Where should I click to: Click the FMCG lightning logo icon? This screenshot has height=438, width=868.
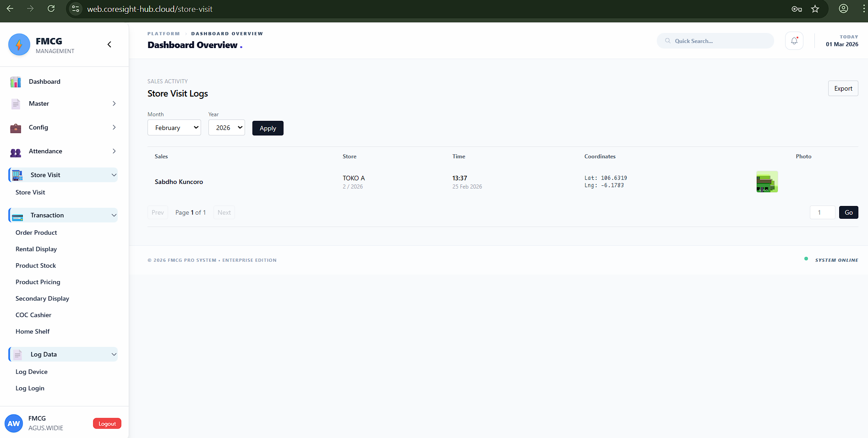(19, 44)
